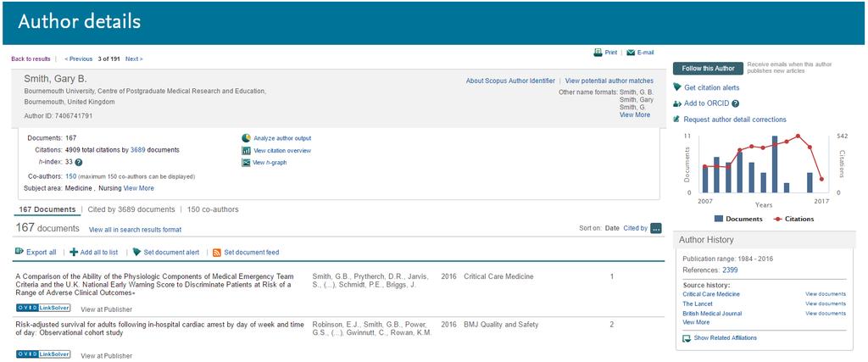868x362 pixels.
Task: Click the h-index help question mark icon
Action: tap(79, 163)
